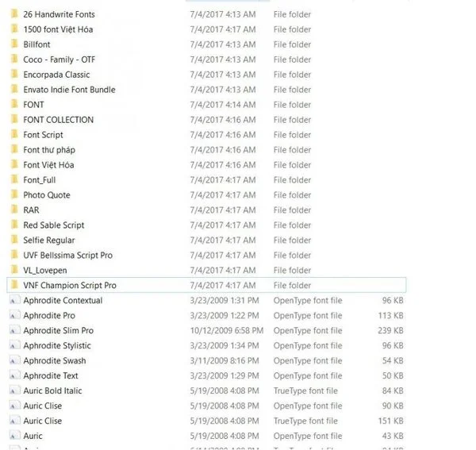Screen dimensions: 476x450
Task: Select the Font Script folder icon
Action: (14, 134)
